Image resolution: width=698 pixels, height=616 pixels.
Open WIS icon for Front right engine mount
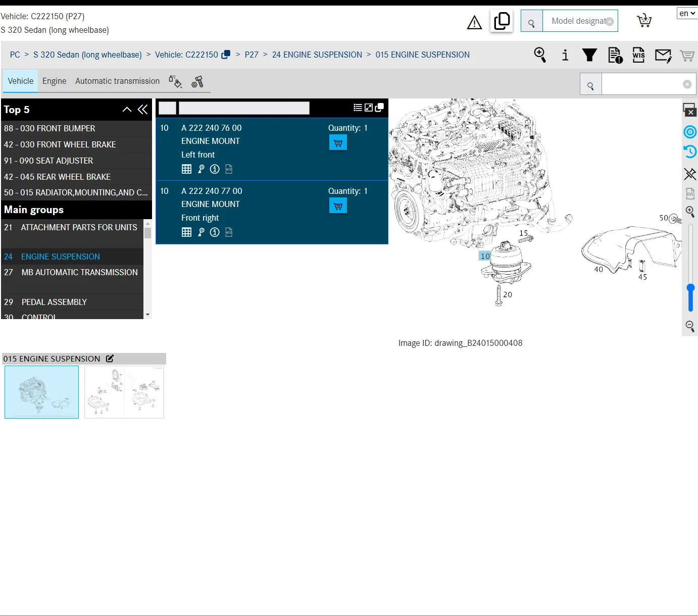pyautogui.click(x=229, y=232)
